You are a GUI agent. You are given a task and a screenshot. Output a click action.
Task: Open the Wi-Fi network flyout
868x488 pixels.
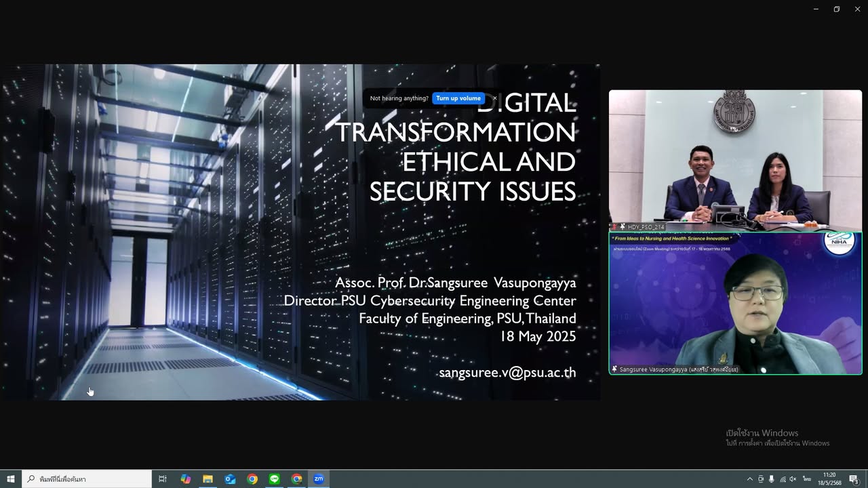(x=783, y=479)
